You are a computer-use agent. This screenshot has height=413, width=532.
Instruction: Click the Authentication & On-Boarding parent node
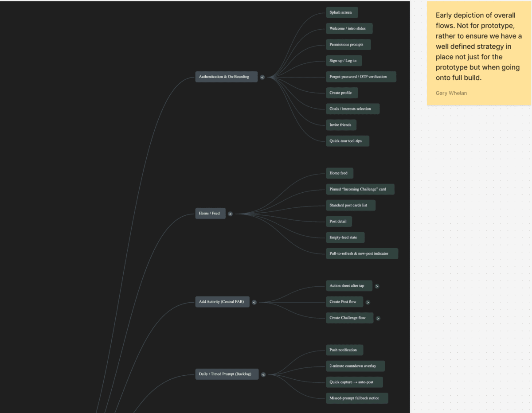coord(225,77)
